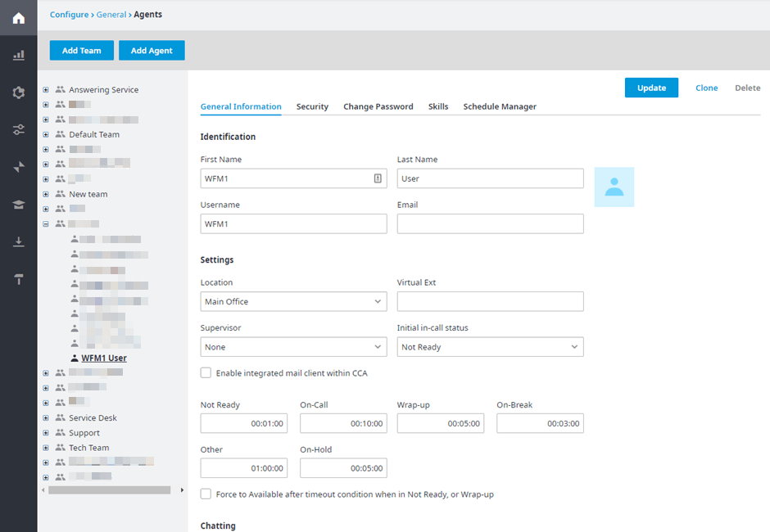Viewport: 770px width, 532px height.
Task: Click the filter sliders icon in sidebar
Action: tap(18, 129)
